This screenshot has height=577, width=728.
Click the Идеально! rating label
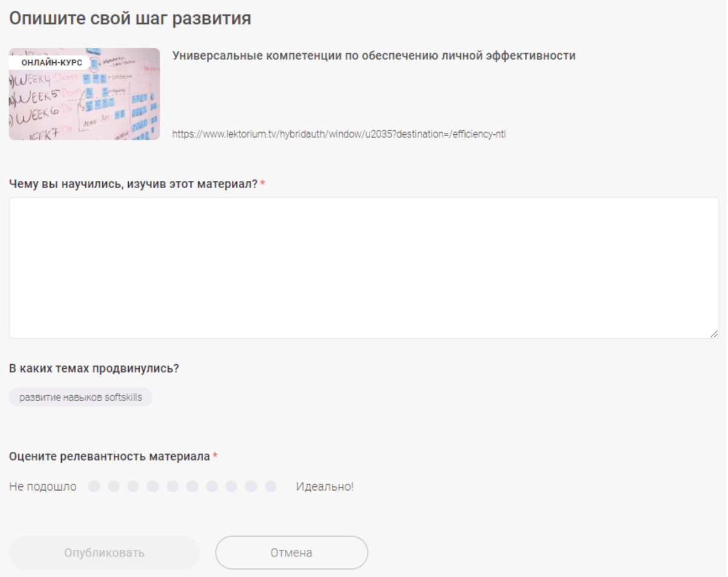point(325,486)
